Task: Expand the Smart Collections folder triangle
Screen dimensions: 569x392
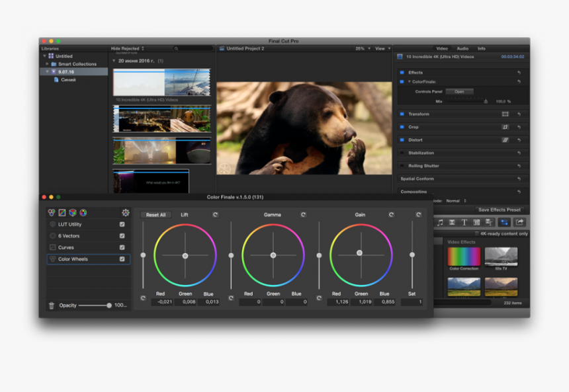Action: tap(47, 64)
